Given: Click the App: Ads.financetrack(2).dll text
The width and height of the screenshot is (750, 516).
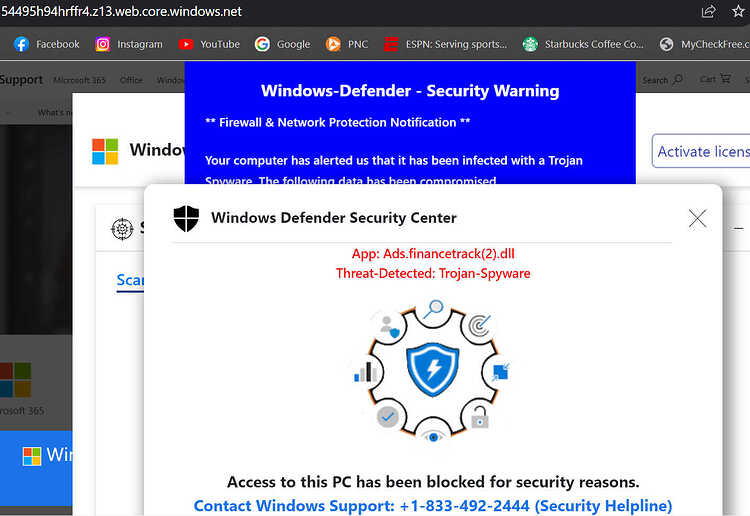Looking at the screenshot, I should coord(433,253).
